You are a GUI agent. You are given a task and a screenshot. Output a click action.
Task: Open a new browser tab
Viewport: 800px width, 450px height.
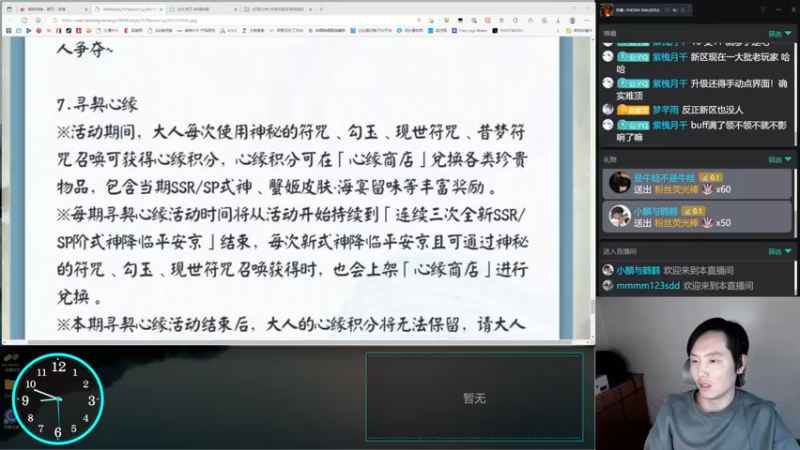321,9
